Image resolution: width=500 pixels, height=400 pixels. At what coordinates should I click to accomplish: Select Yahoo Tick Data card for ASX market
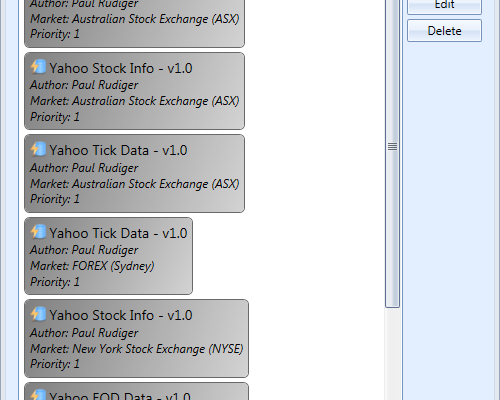(134, 173)
